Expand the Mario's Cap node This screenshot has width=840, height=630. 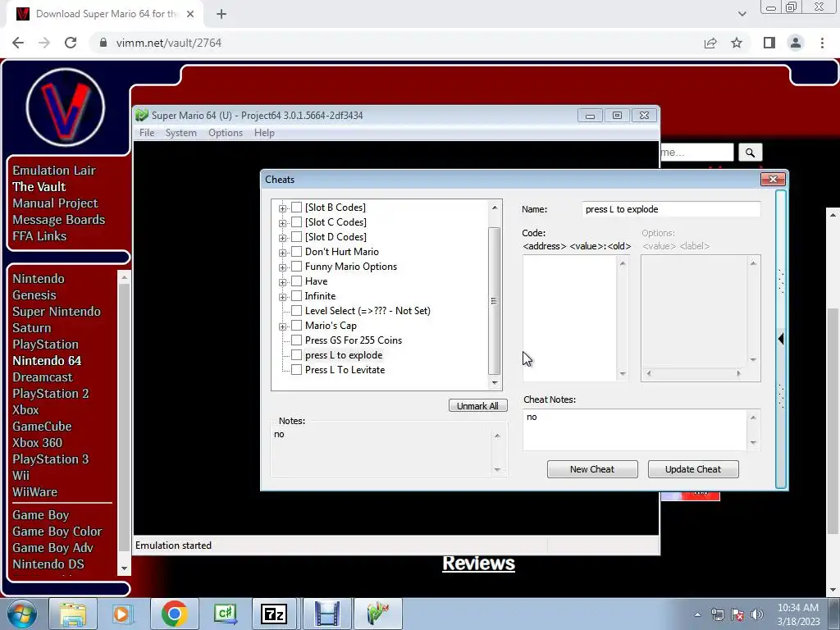[x=282, y=326]
